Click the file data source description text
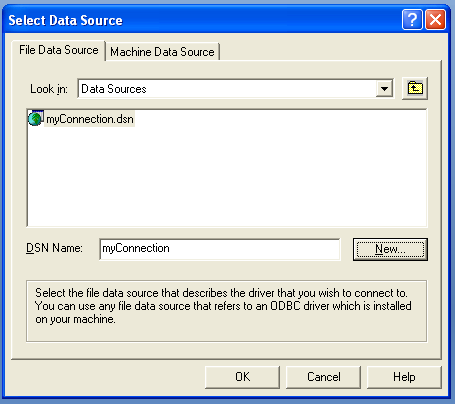 pos(223,306)
